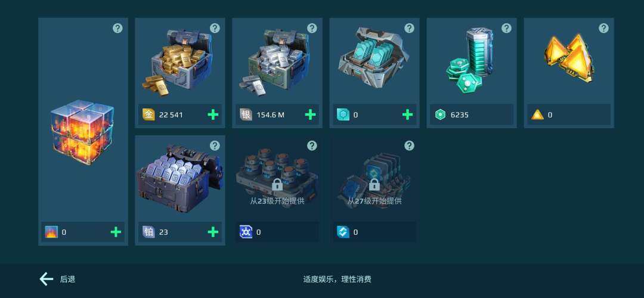Image resolution: width=644 pixels, height=298 pixels.
Task: Open help for the green battery resource
Action: click(506, 28)
